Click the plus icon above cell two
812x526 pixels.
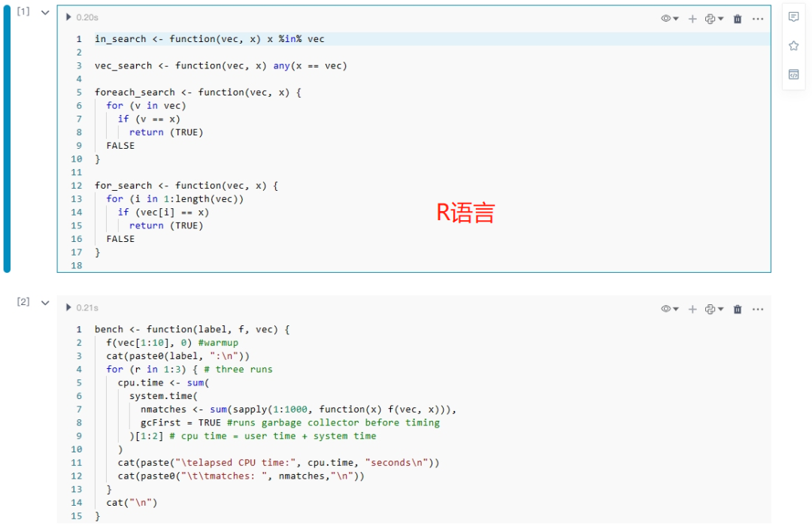point(692,308)
